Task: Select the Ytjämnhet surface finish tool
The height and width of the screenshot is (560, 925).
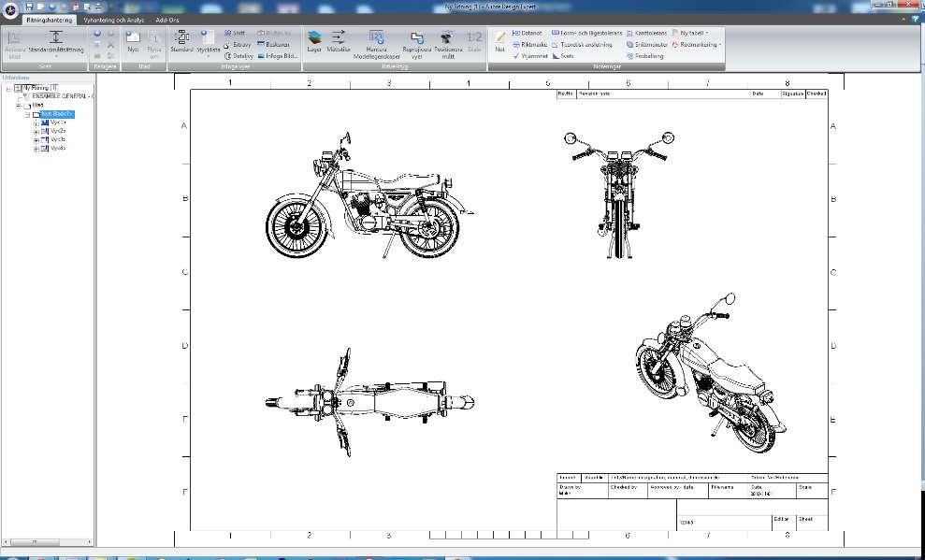Action: (529, 56)
